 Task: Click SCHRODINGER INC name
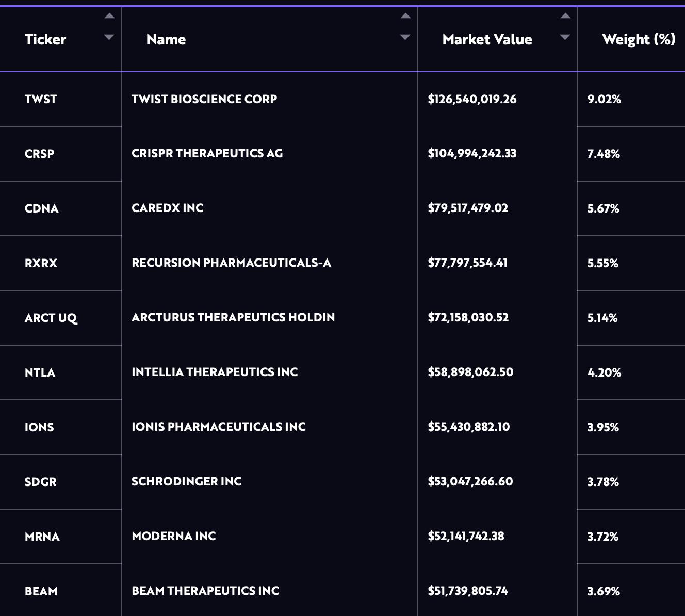point(187,481)
